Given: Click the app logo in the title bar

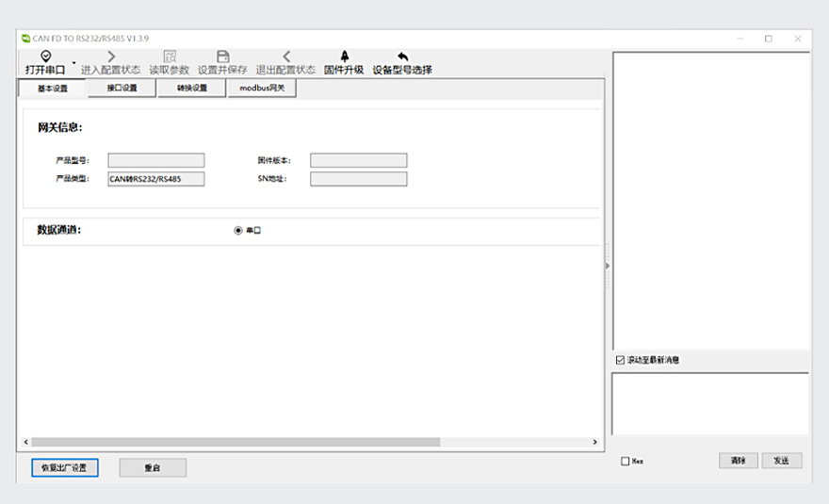Looking at the screenshot, I should (x=25, y=39).
